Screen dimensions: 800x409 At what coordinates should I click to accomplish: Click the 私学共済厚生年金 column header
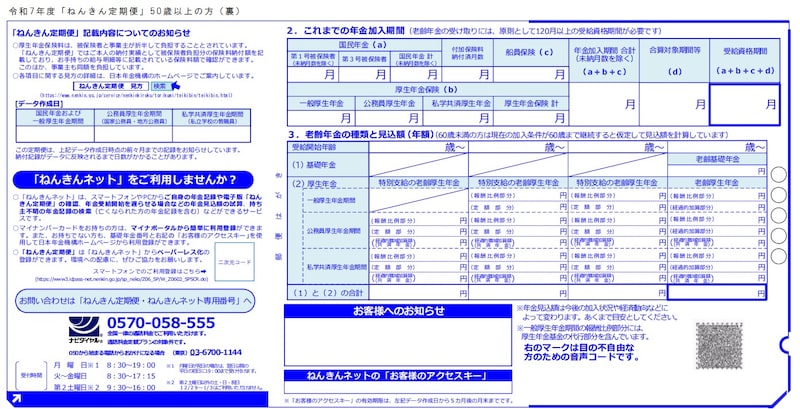(458, 104)
